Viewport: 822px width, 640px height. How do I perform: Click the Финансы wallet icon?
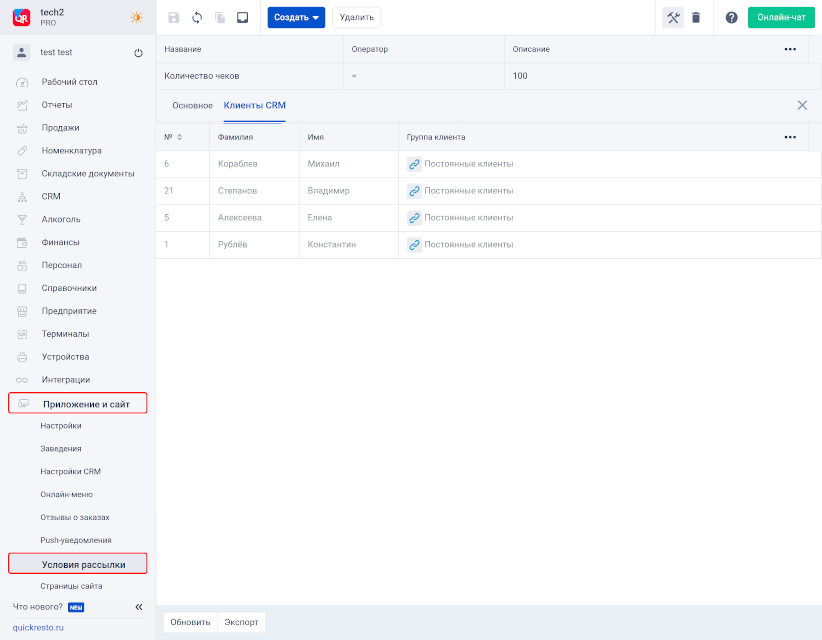tap(22, 243)
